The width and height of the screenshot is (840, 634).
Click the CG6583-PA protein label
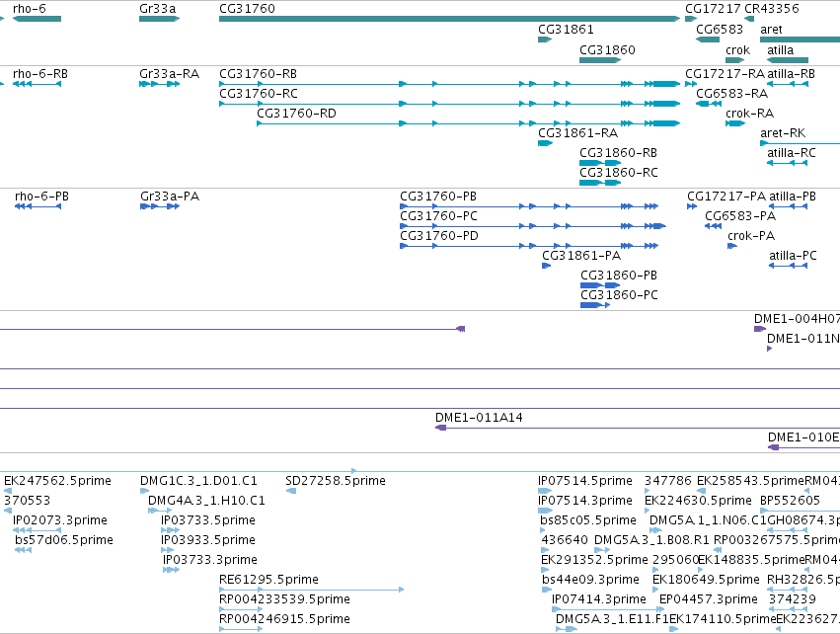740,216
